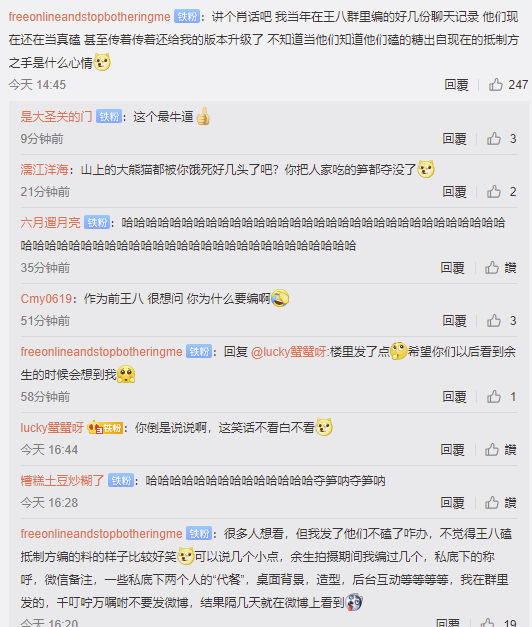The height and width of the screenshot is (627, 532).
Task: Open 是大圣关的门's user profile
Action: coord(56,116)
